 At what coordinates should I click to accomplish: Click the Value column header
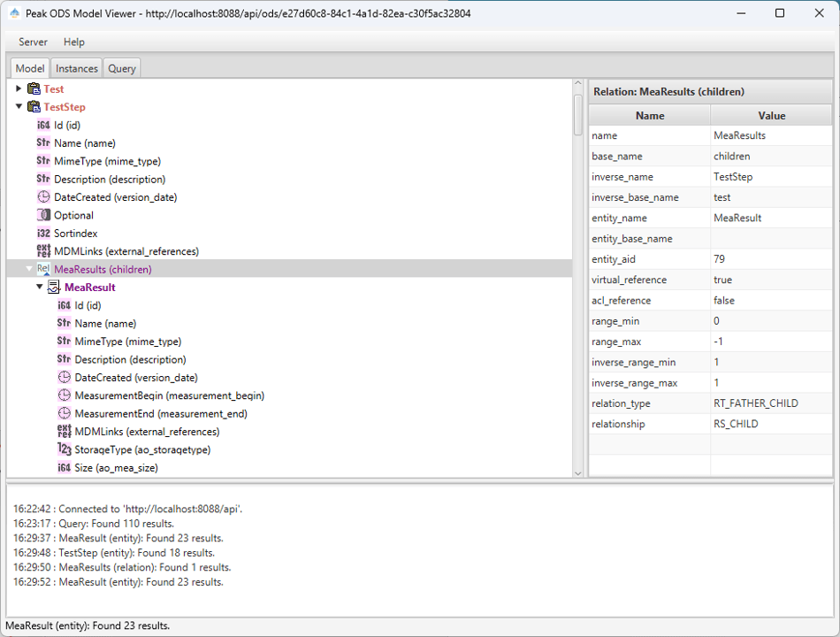(x=771, y=115)
